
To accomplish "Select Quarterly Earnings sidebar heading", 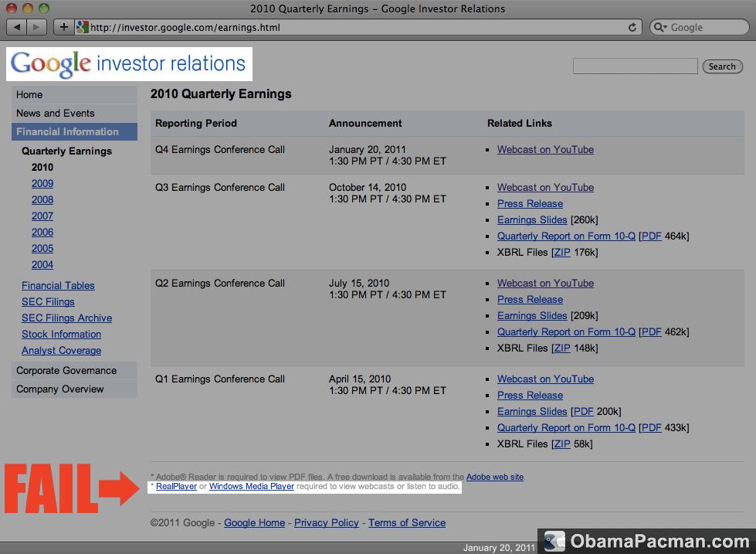I will [66, 151].
